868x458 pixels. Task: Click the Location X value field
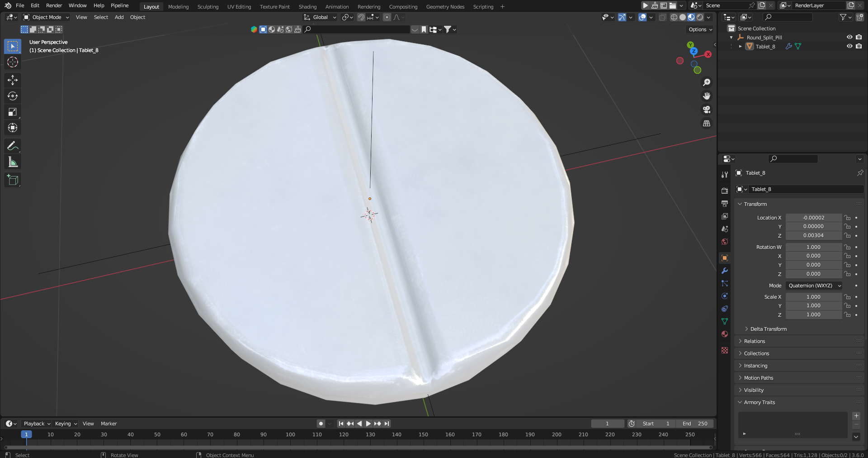click(813, 218)
